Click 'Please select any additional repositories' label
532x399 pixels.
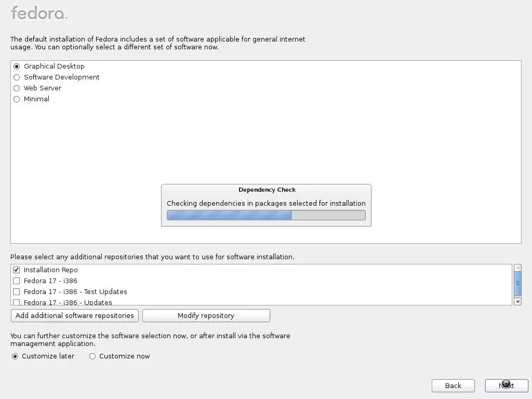(x=152, y=257)
